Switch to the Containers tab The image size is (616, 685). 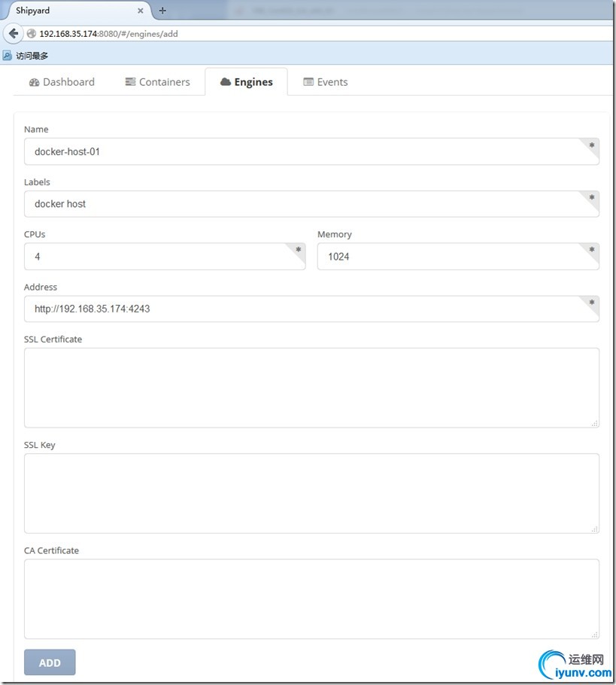click(x=157, y=82)
